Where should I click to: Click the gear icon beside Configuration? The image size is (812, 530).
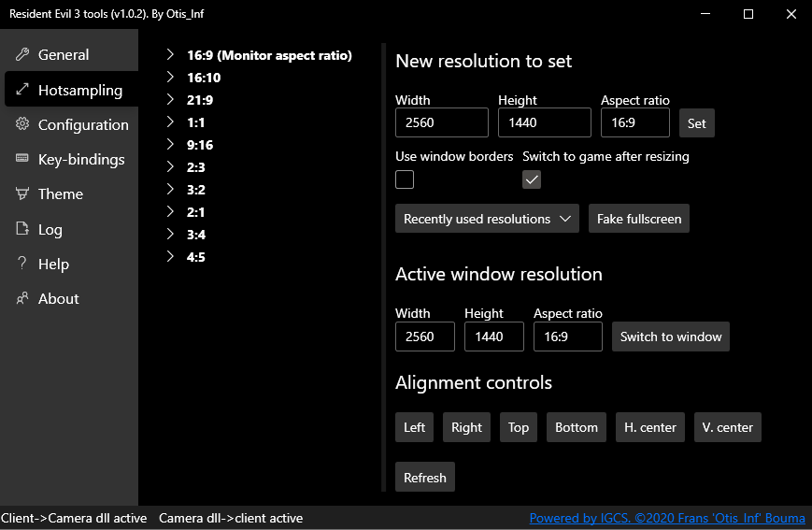pyautogui.click(x=22, y=123)
